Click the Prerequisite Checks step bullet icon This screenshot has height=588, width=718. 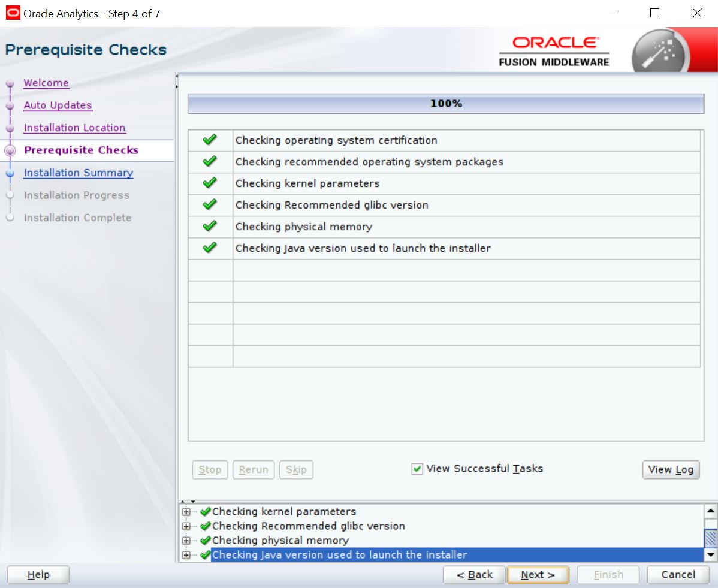[x=10, y=150]
